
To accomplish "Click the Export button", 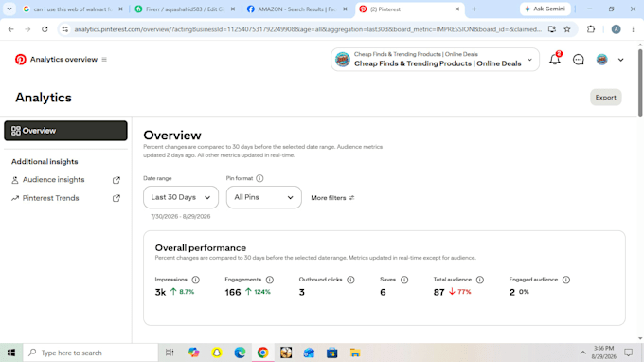I will point(606,98).
